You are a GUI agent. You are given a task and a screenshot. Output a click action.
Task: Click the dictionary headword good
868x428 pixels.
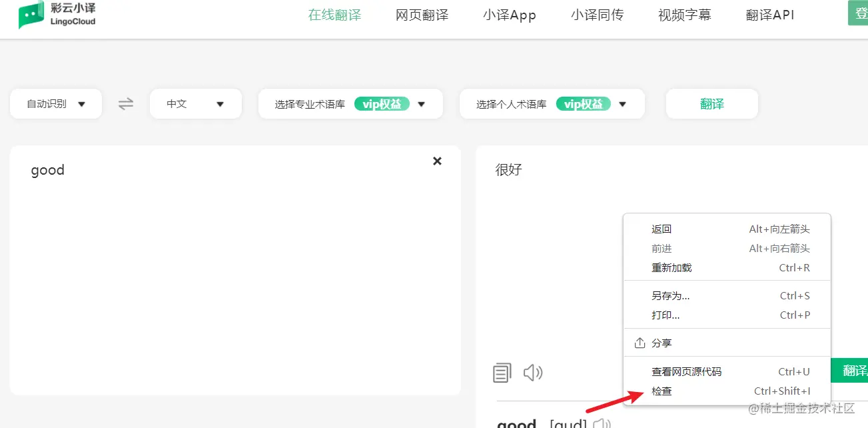click(517, 423)
